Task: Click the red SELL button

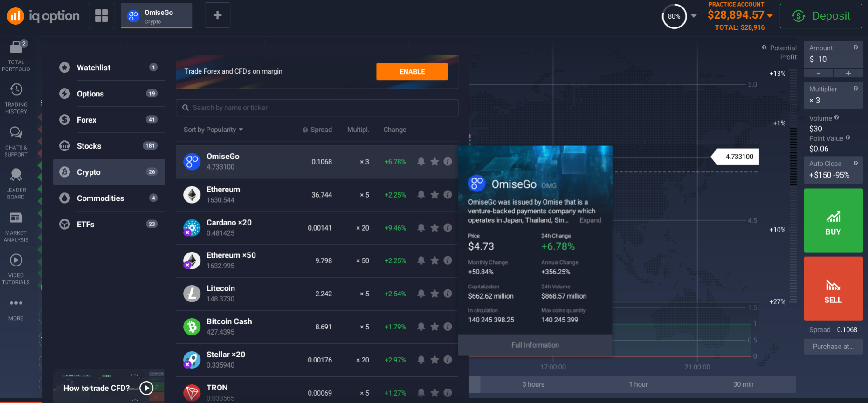Action: (833, 288)
